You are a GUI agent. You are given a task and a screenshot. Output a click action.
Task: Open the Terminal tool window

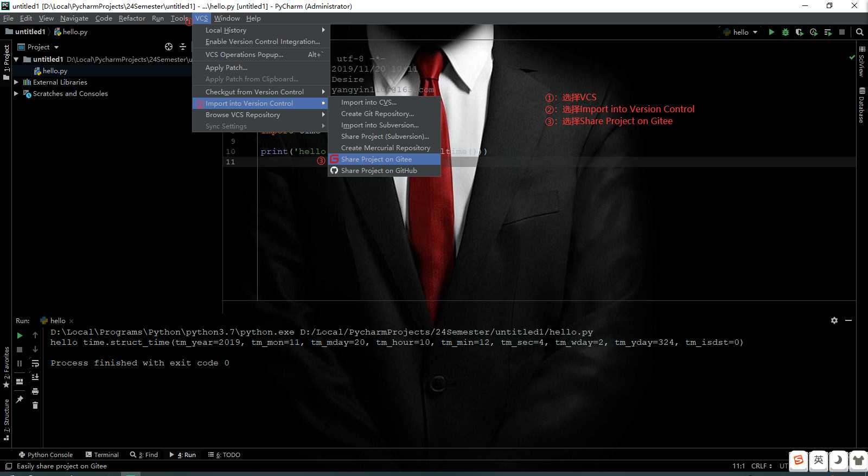tap(102, 455)
